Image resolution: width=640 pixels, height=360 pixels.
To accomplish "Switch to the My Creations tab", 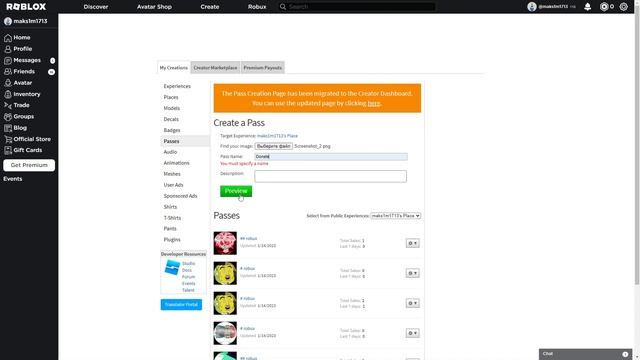I will (x=173, y=68).
